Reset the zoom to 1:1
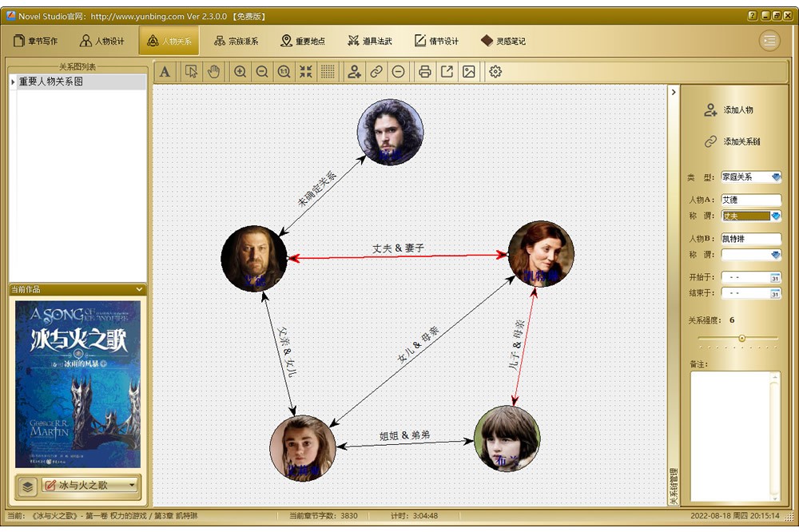Screen dimensions: 799x532 coord(284,72)
